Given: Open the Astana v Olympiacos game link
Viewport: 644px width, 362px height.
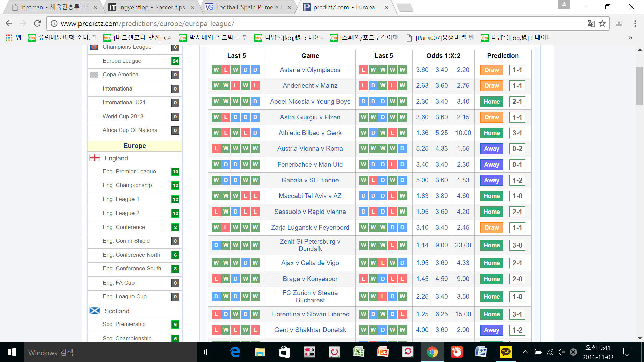Looking at the screenshot, I should [x=310, y=70].
